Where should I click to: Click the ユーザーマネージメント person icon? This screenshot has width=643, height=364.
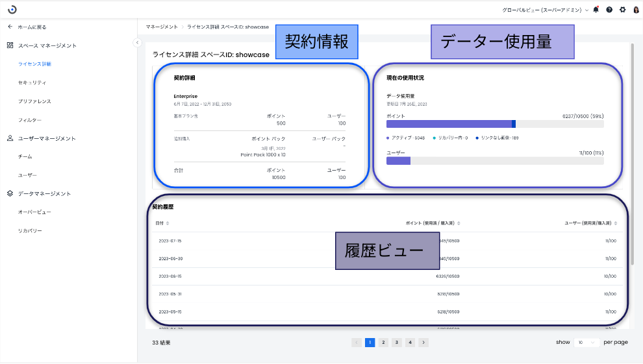click(x=10, y=138)
